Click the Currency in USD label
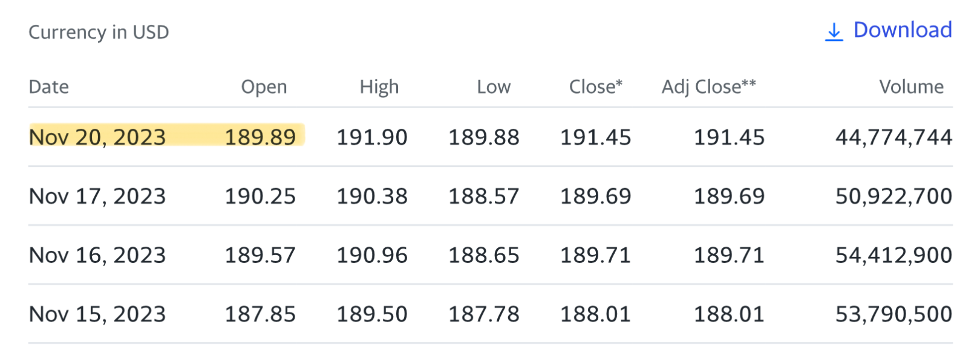The width and height of the screenshot is (980, 350). 99,32
